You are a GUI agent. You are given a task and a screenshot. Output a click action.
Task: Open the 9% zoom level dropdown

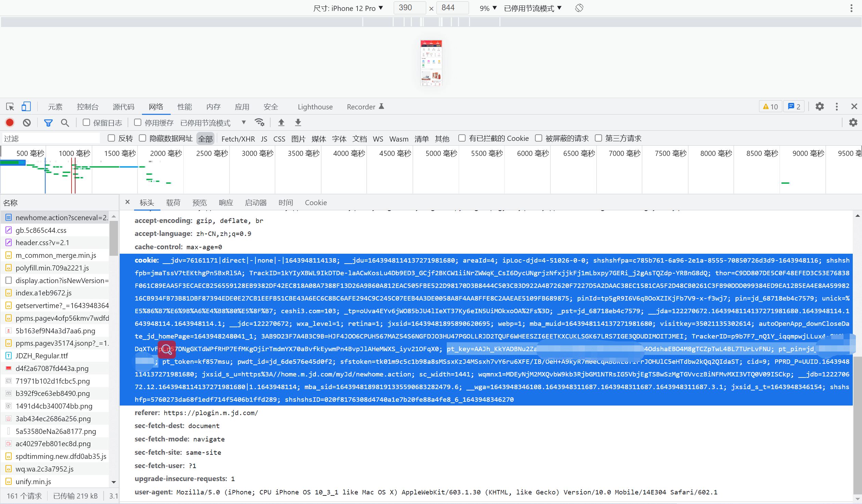tap(488, 8)
